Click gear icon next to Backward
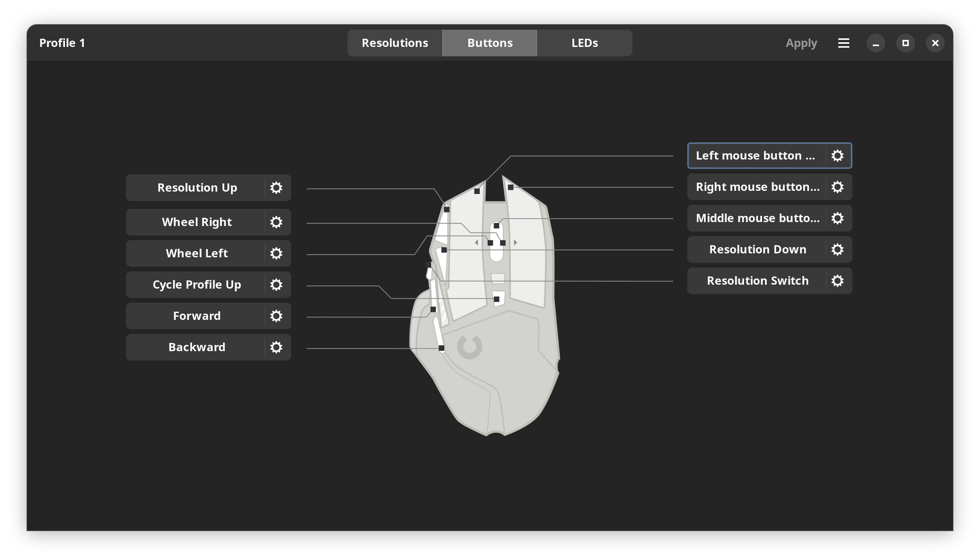Viewport: 980px width, 560px height. click(276, 347)
